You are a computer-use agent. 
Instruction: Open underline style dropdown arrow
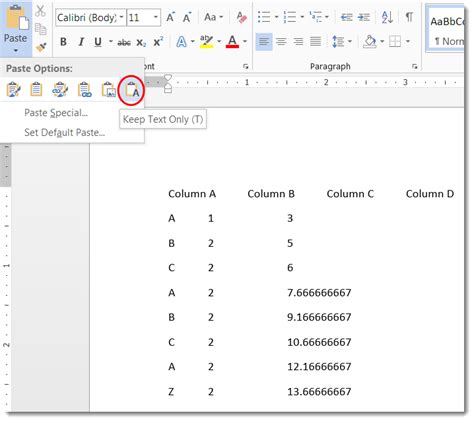[x=110, y=42]
